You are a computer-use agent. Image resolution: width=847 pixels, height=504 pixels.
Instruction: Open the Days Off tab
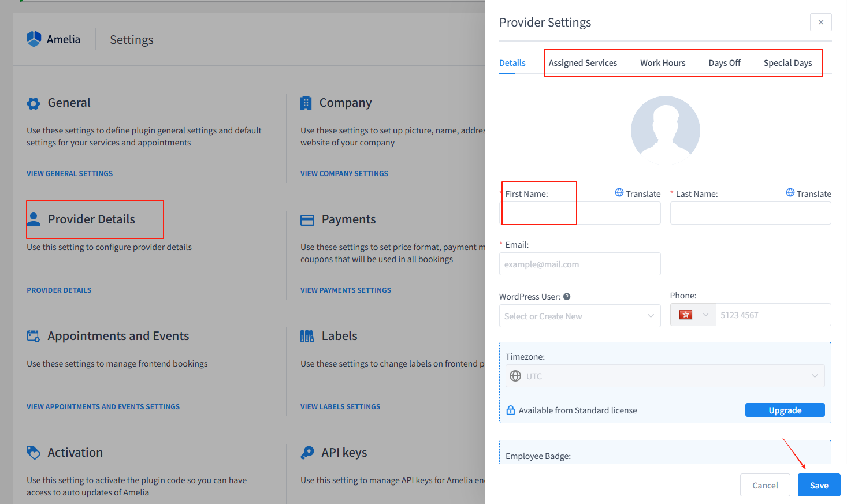coord(724,63)
